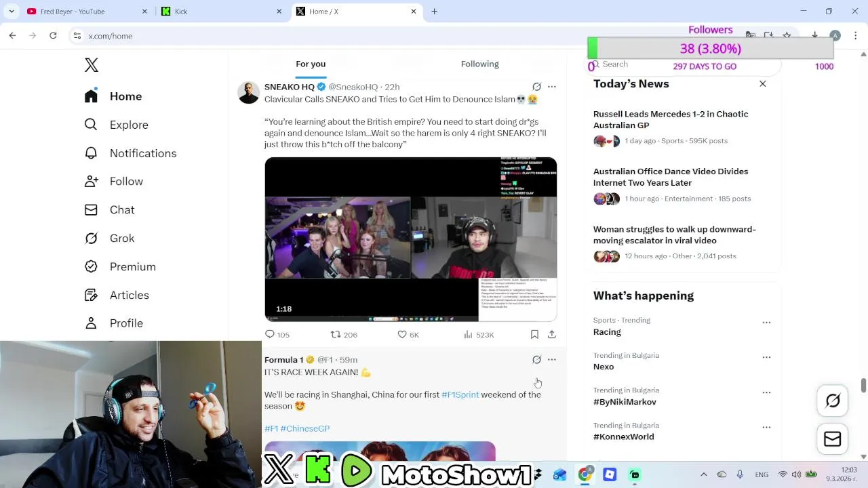
Task: Reload the current page
Action: 53,35
